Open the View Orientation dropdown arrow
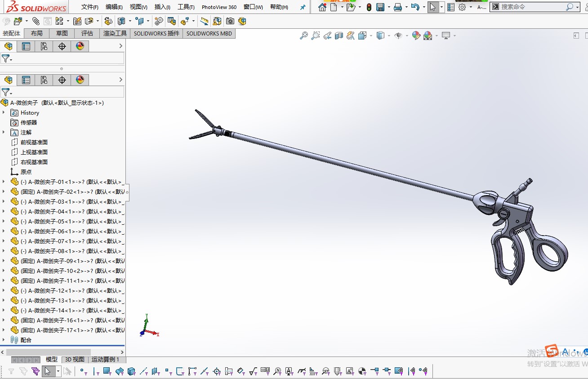The image size is (588, 379). point(370,36)
